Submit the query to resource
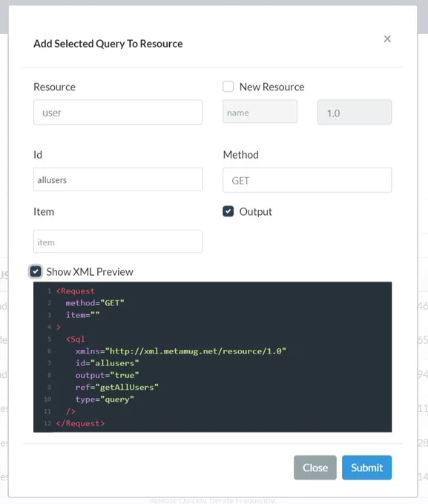Image resolution: width=428 pixels, height=504 pixels. click(367, 468)
